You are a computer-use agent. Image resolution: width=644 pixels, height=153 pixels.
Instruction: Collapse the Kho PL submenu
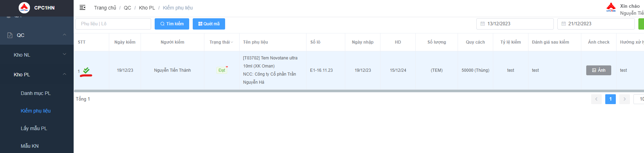64,74
